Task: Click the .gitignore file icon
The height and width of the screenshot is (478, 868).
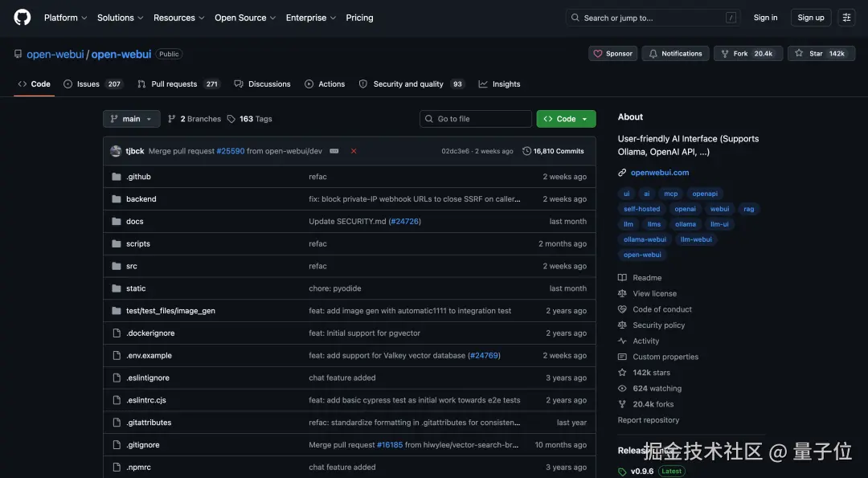Action: (117, 445)
